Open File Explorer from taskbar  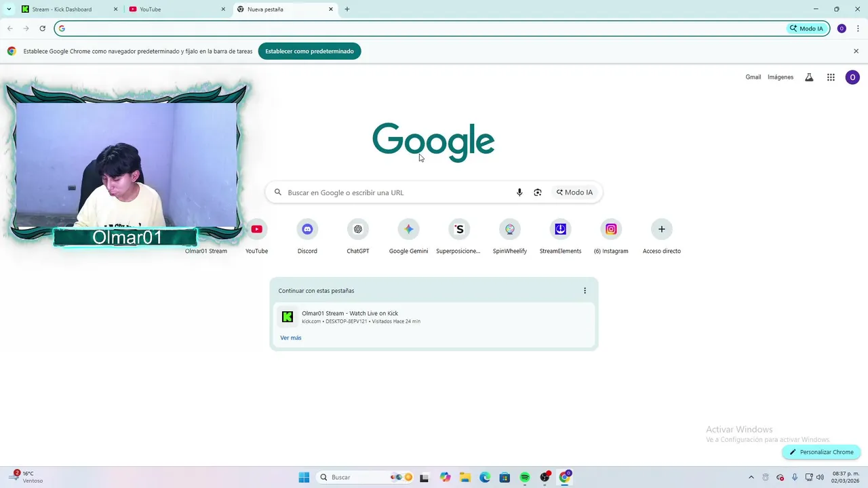point(465,477)
